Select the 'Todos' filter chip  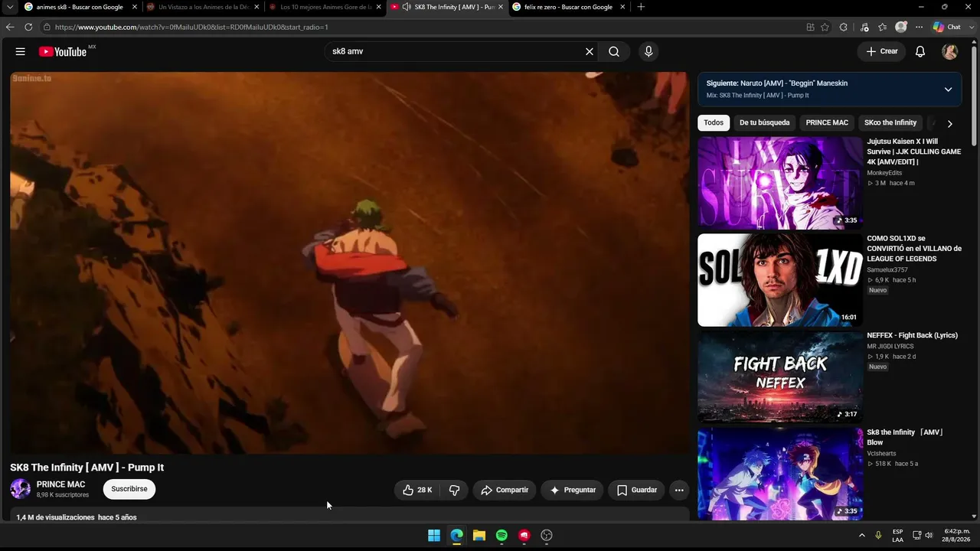pos(714,122)
